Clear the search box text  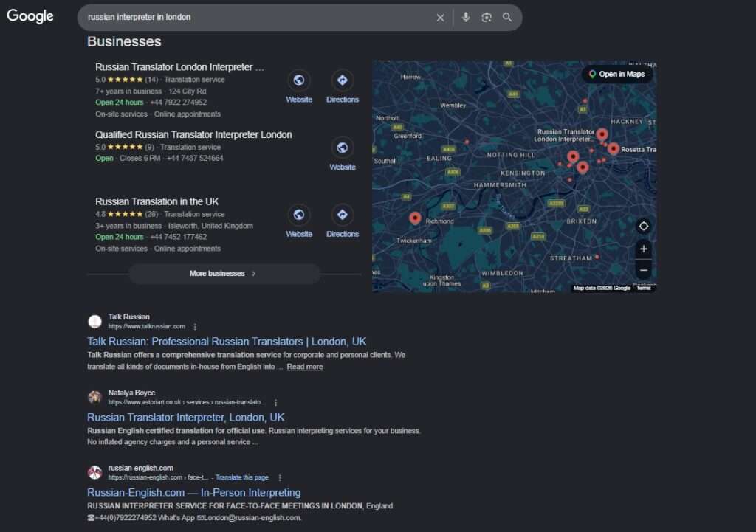pos(440,18)
